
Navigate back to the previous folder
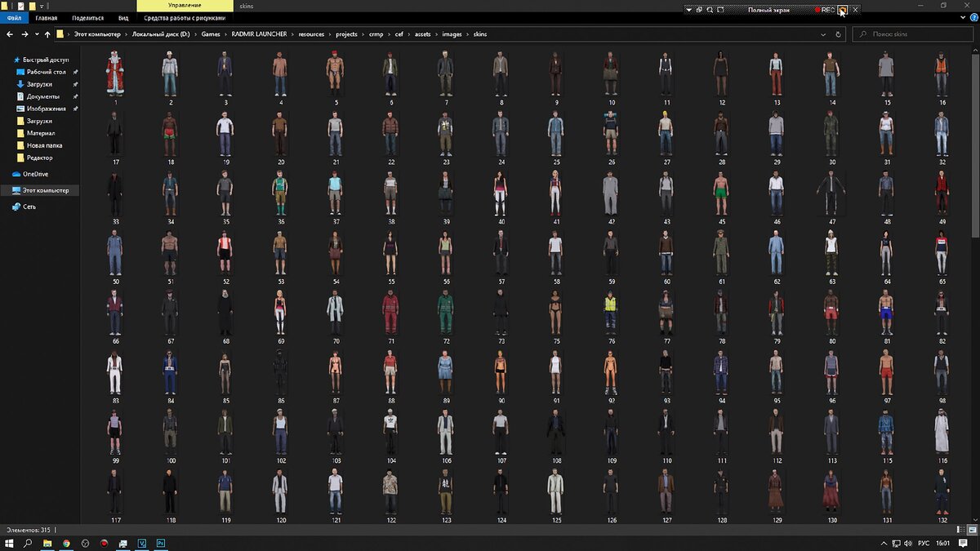point(10,34)
